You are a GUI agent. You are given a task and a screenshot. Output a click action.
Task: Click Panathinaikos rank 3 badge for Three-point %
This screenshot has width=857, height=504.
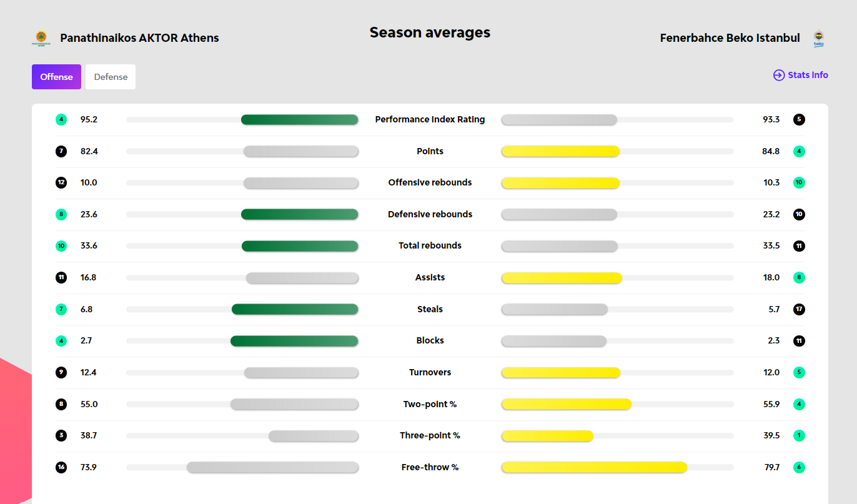pos(61,435)
